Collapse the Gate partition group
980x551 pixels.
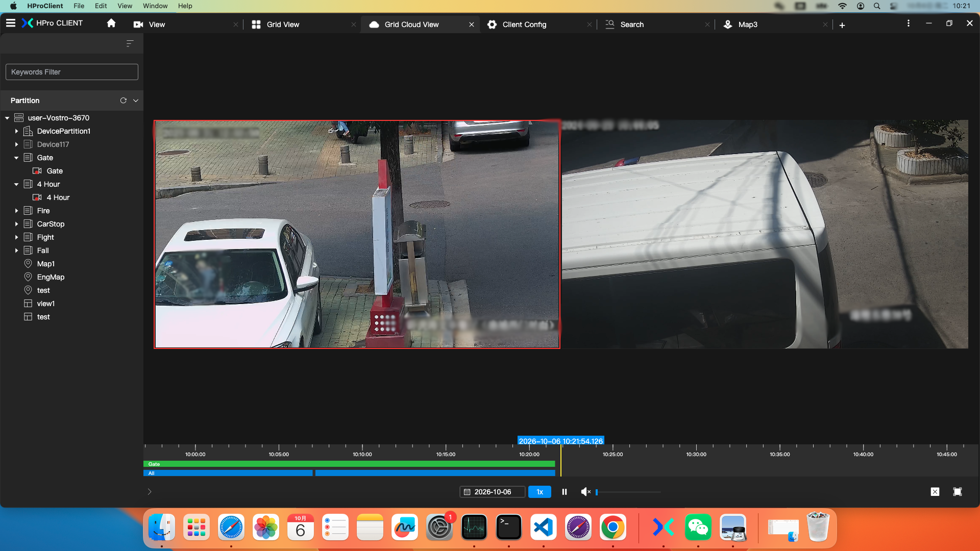[x=16, y=158]
